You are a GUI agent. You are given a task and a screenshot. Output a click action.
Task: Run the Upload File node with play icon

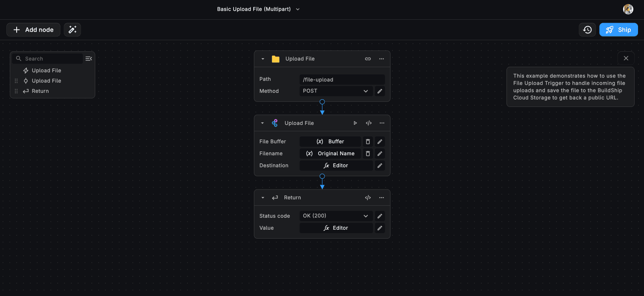point(355,123)
